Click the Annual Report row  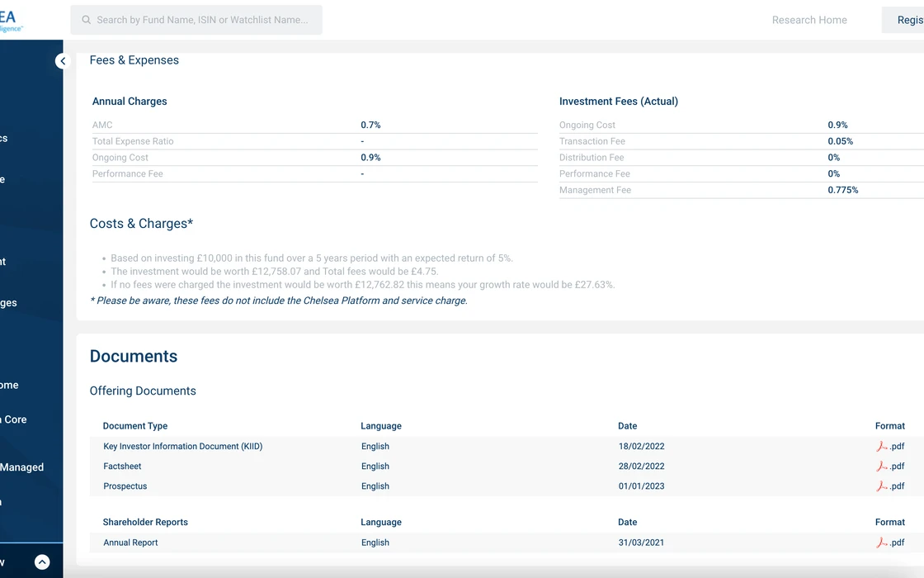click(x=507, y=542)
